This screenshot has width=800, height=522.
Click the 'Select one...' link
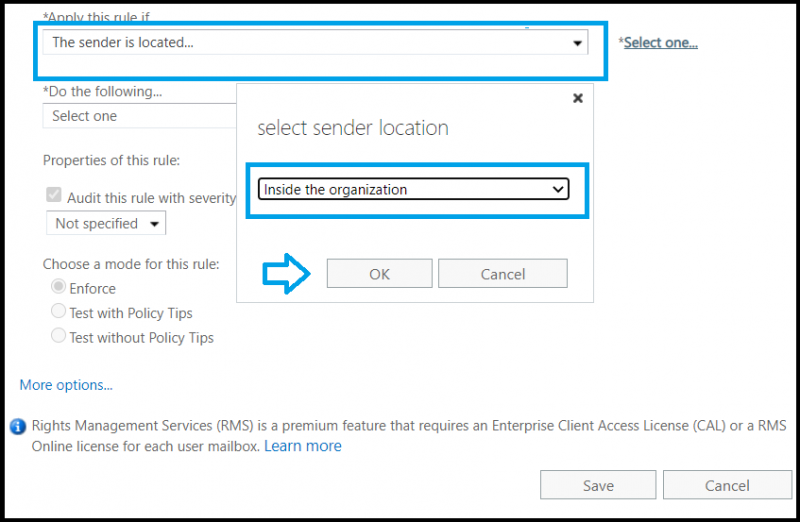[x=660, y=43]
